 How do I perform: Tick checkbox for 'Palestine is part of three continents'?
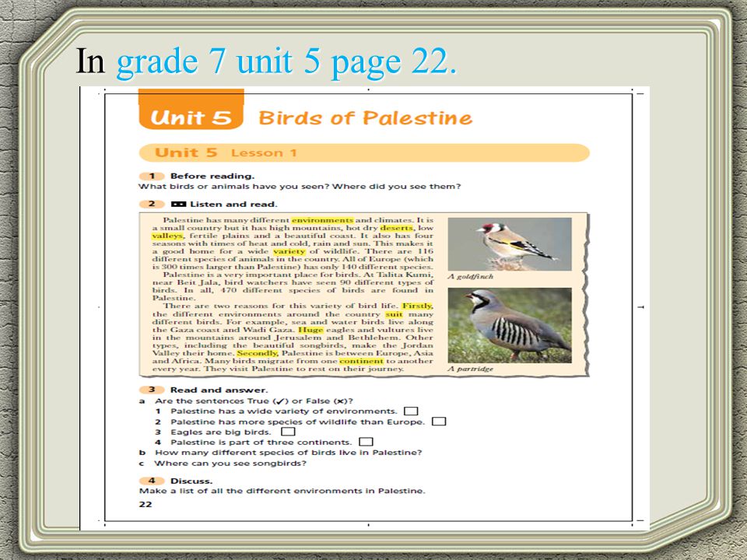[x=366, y=442]
